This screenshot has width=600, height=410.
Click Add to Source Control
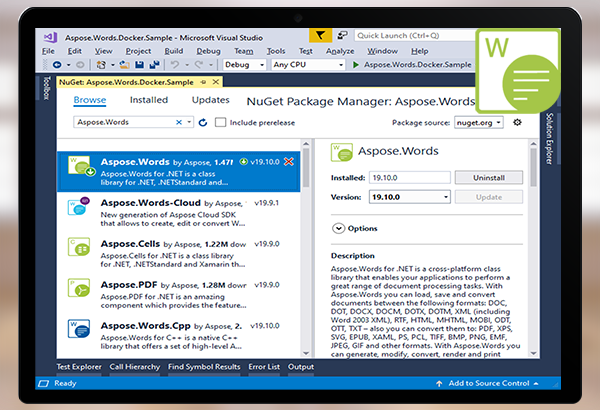point(491,383)
